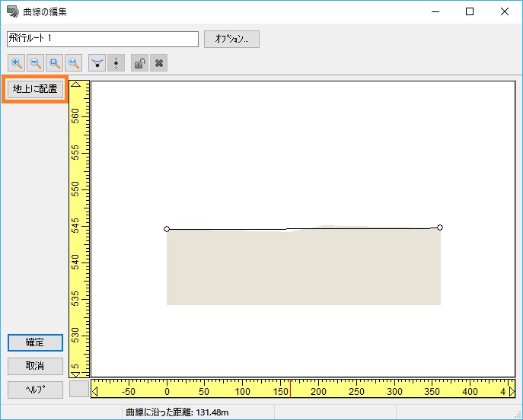Screen dimensions: 523x420
Task: Click the grey square at ruler corner
Action: [79, 389]
